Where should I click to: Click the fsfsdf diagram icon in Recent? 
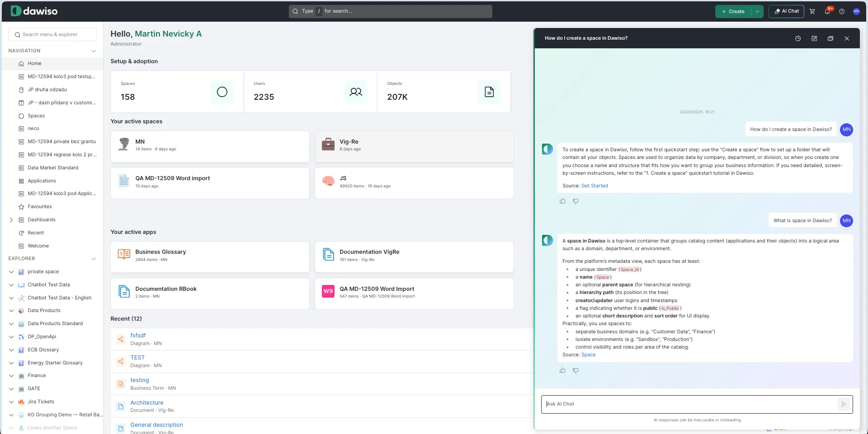121,339
